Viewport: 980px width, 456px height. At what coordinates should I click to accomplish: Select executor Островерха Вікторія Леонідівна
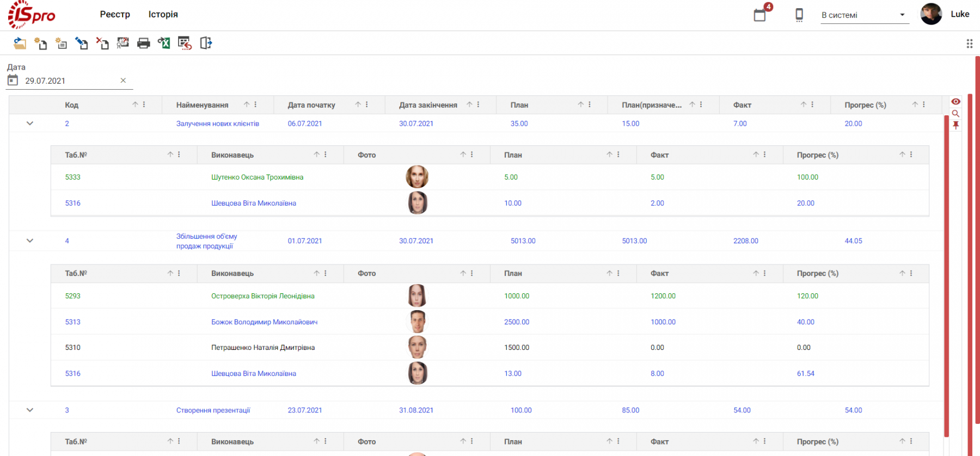[x=263, y=296]
